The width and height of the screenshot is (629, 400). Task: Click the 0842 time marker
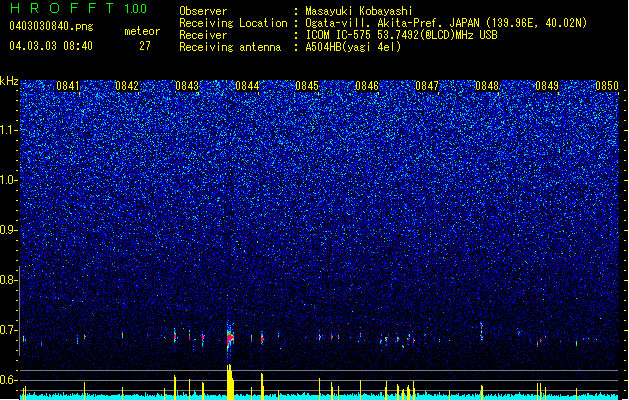pyautogui.click(x=127, y=86)
